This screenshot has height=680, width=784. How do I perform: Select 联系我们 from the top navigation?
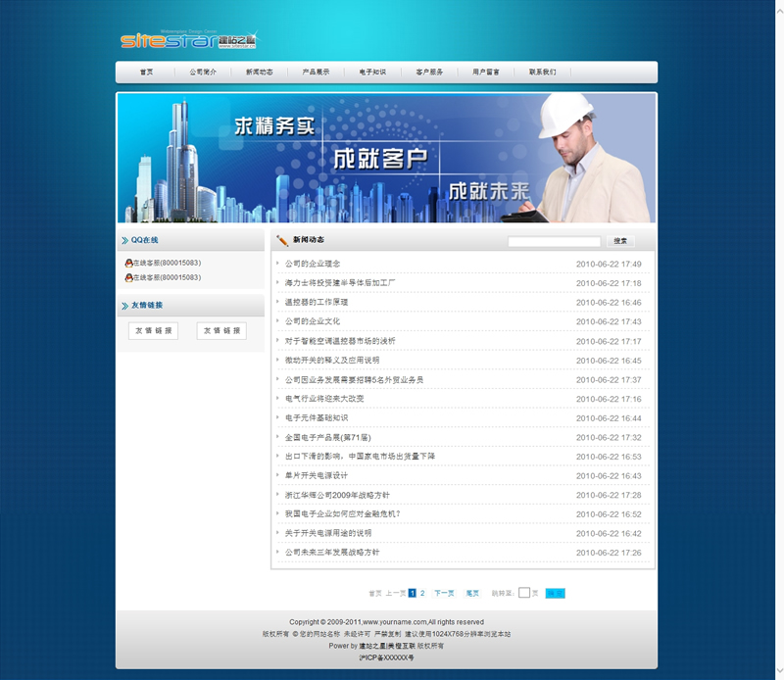click(542, 73)
